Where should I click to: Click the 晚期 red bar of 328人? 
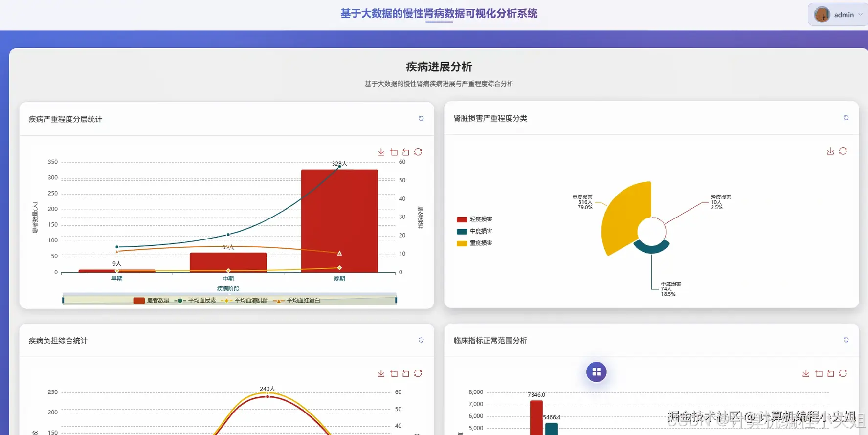click(x=339, y=221)
